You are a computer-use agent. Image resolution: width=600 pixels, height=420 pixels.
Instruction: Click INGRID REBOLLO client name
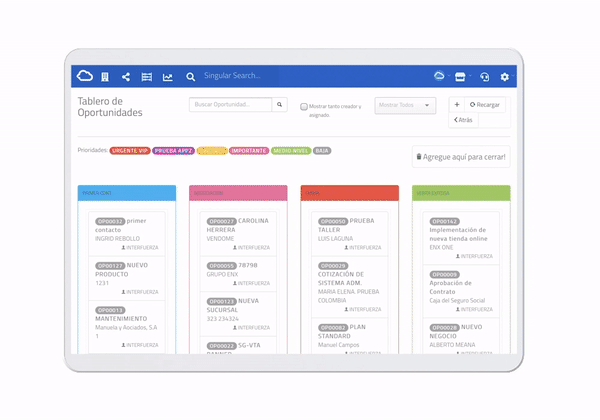point(117,238)
